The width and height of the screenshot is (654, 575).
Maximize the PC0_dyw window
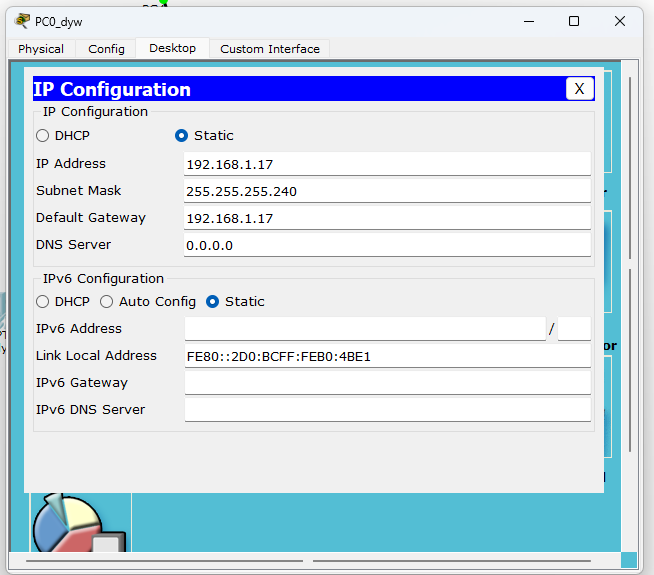pyautogui.click(x=574, y=21)
